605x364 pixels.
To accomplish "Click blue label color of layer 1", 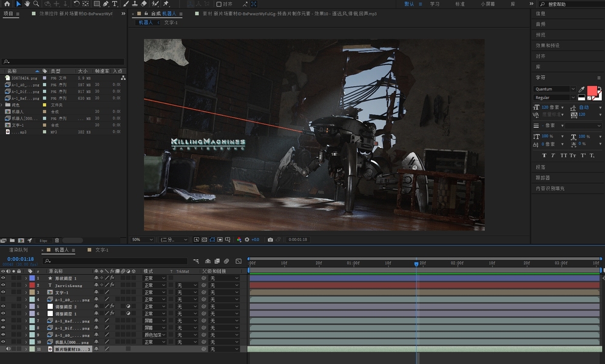I will 32,278.
